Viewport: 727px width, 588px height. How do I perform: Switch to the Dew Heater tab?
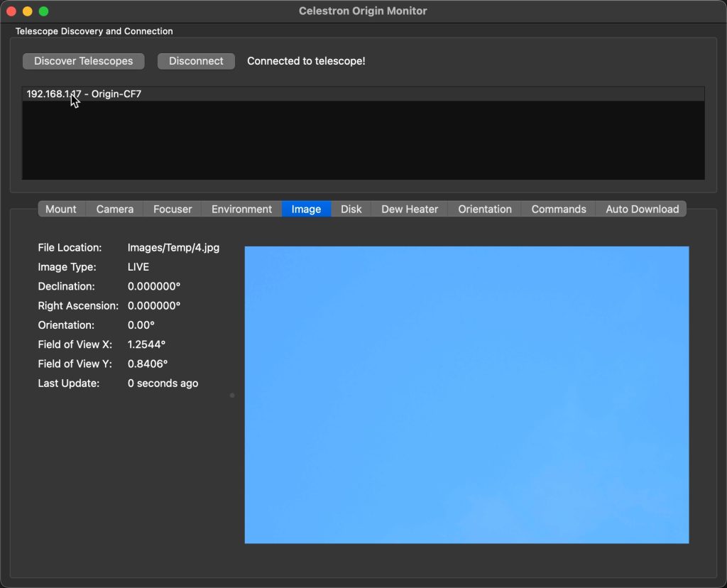pyautogui.click(x=410, y=209)
